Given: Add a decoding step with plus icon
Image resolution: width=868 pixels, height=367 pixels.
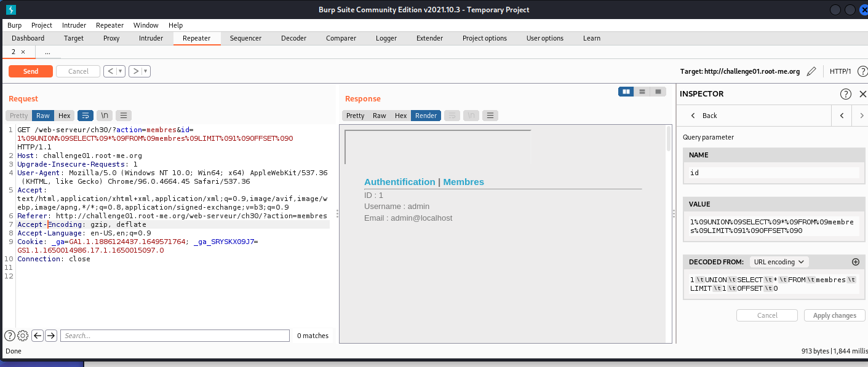Looking at the screenshot, I should [x=855, y=262].
